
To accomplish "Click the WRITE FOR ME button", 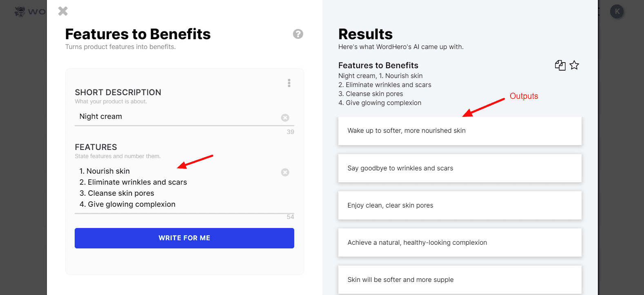I will [184, 238].
